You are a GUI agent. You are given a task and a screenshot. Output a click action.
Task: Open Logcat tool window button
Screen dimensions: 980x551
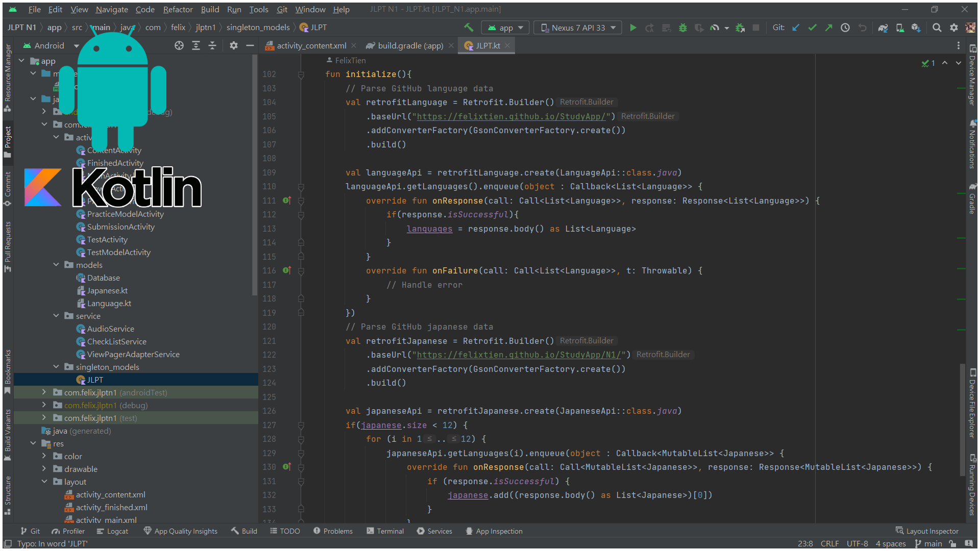pos(112,531)
